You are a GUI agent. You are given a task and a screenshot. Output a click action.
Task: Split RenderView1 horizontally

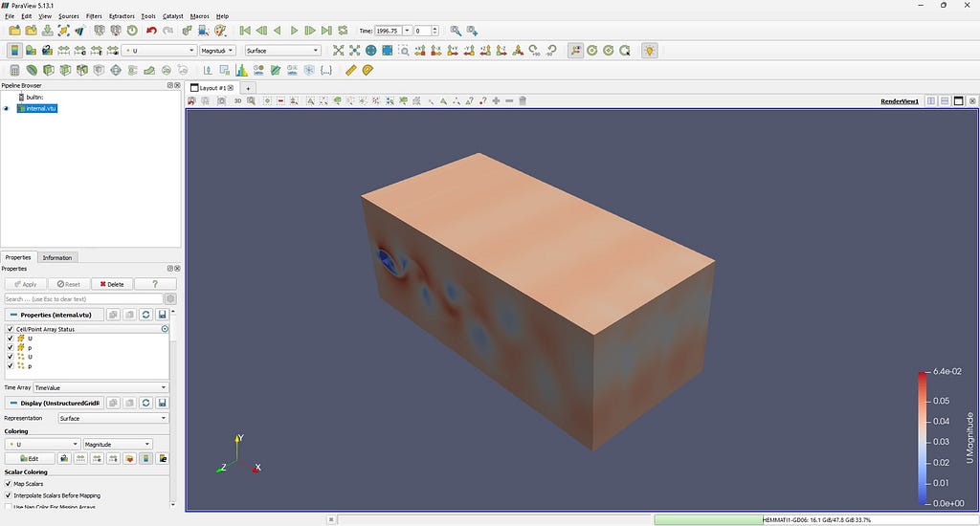click(930, 100)
